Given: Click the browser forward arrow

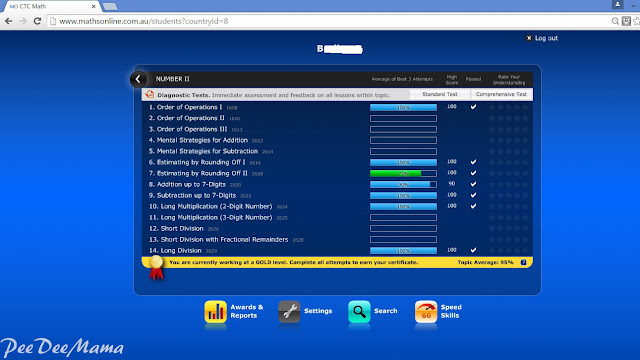Looking at the screenshot, I should (23, 21).
